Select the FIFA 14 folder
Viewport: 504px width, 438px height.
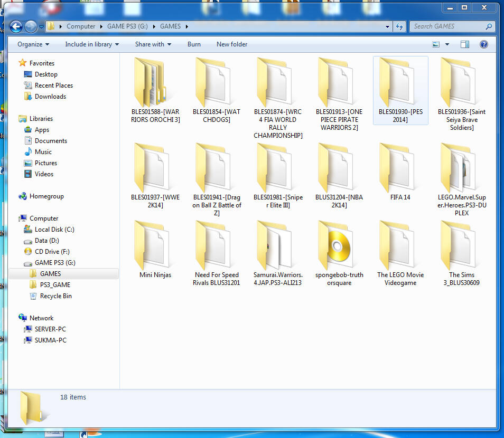400,172
